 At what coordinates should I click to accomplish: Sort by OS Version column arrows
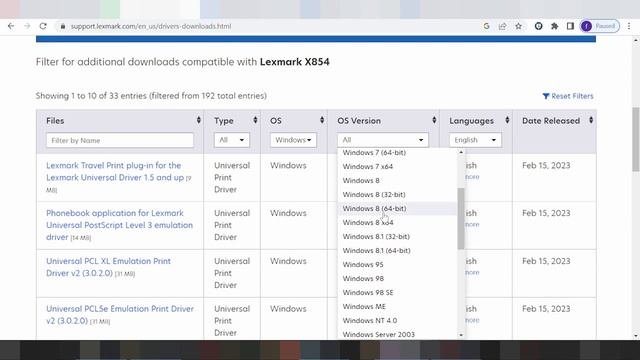click(x=434, y=120)
